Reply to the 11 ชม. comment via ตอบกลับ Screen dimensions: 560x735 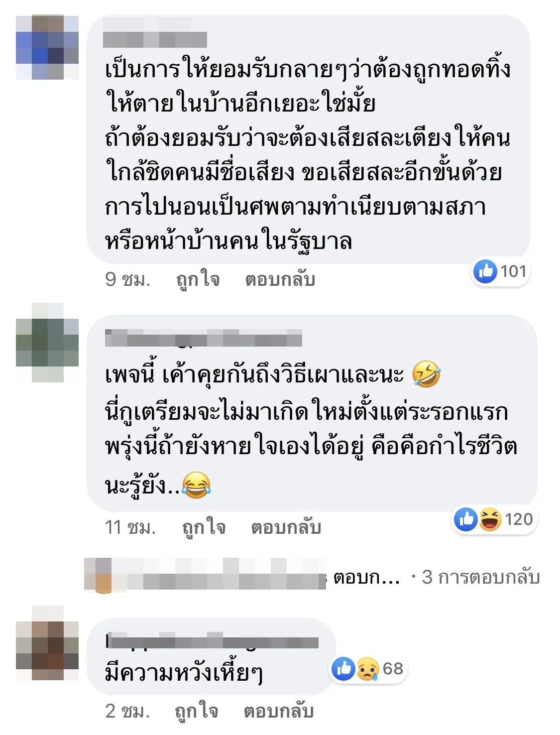[x=286, y=527]
